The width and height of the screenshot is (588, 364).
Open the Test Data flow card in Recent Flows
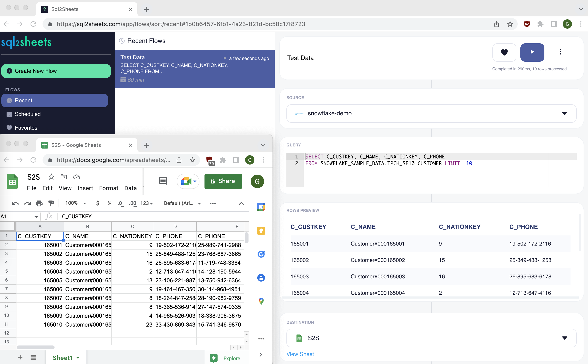(195, 69)
